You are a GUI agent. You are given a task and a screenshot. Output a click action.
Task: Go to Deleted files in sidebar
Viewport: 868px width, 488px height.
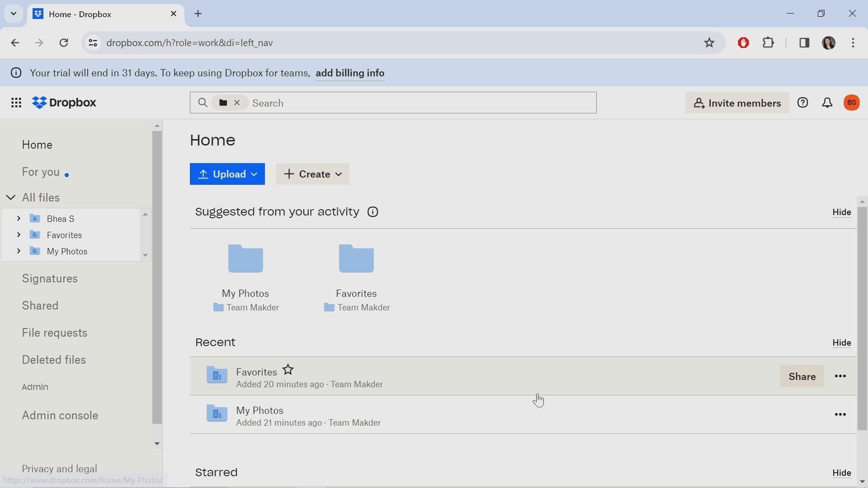coord(54,360)
